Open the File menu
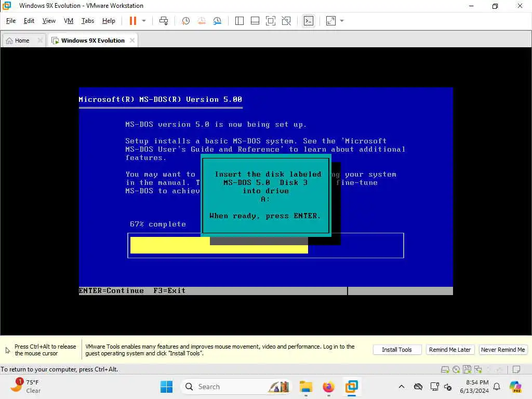532x399 pixels. (x=11, y=21)
